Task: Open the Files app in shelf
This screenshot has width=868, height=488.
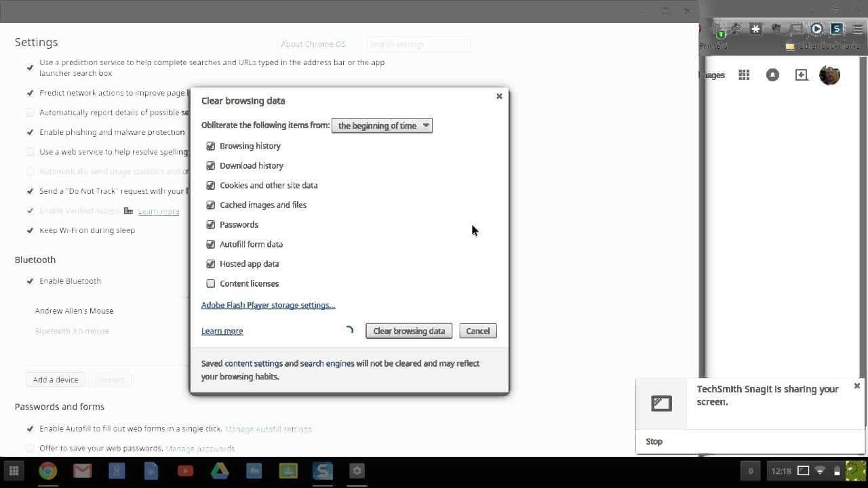Action: tap(254, 471)
